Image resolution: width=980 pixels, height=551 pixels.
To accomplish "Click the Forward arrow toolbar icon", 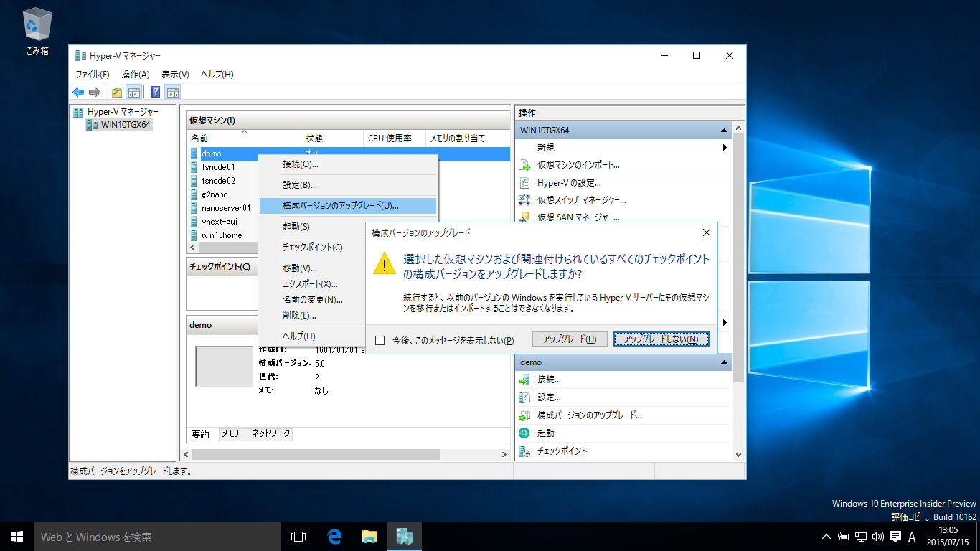I will (x=94, y=92).
